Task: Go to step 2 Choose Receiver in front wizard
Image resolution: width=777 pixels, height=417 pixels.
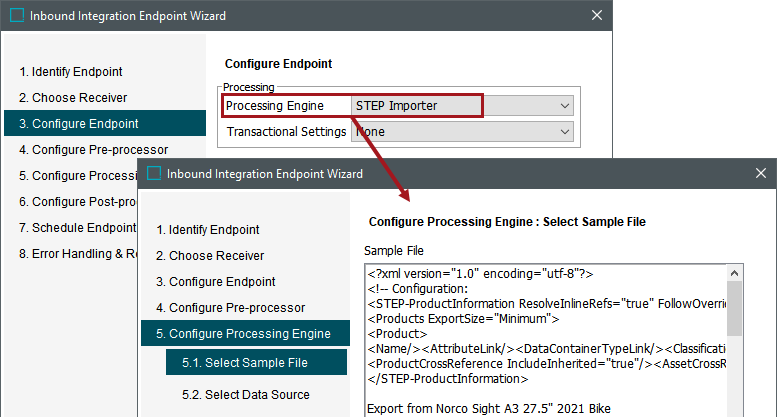Action: click(210, 256)
